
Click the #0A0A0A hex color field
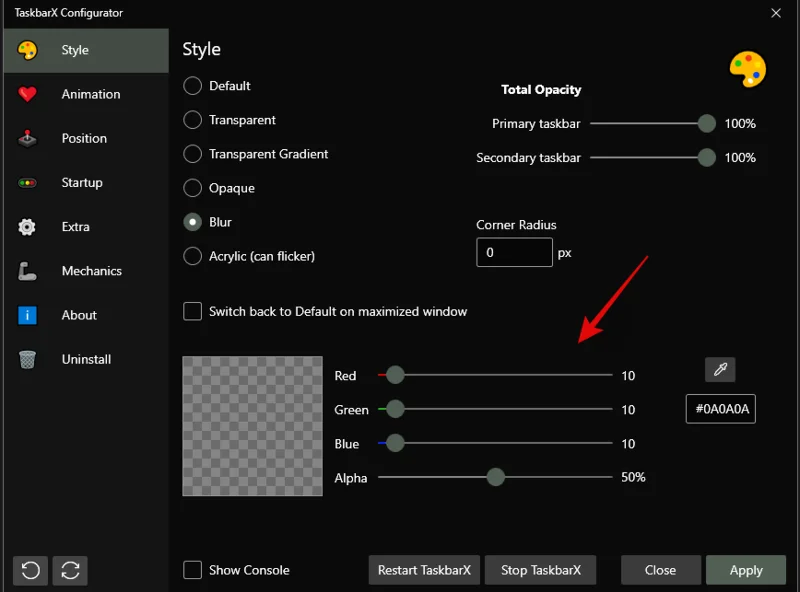coord(720,409)
